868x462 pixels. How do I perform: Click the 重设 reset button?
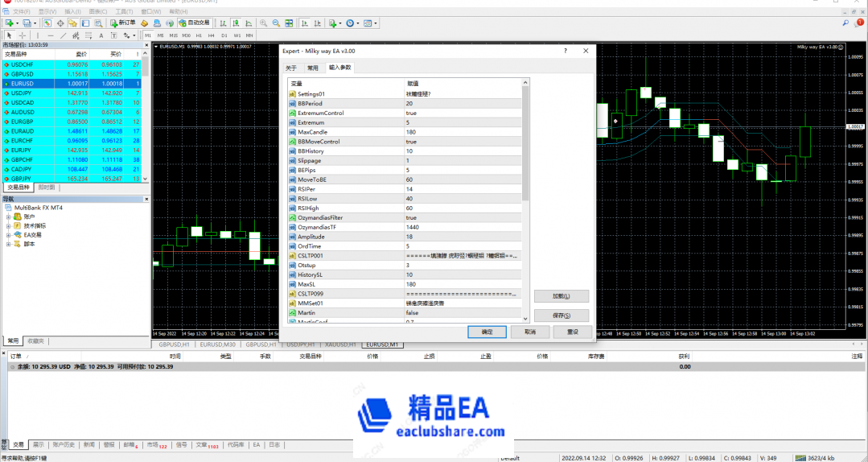point(573,332)
